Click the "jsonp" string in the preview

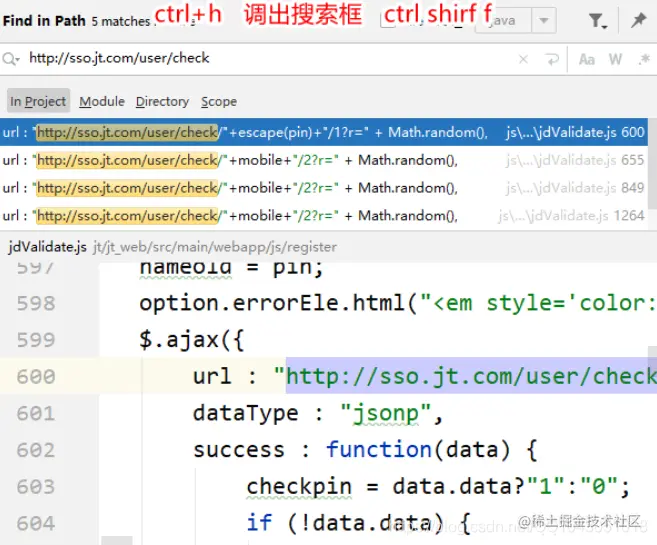click(385, 414)
